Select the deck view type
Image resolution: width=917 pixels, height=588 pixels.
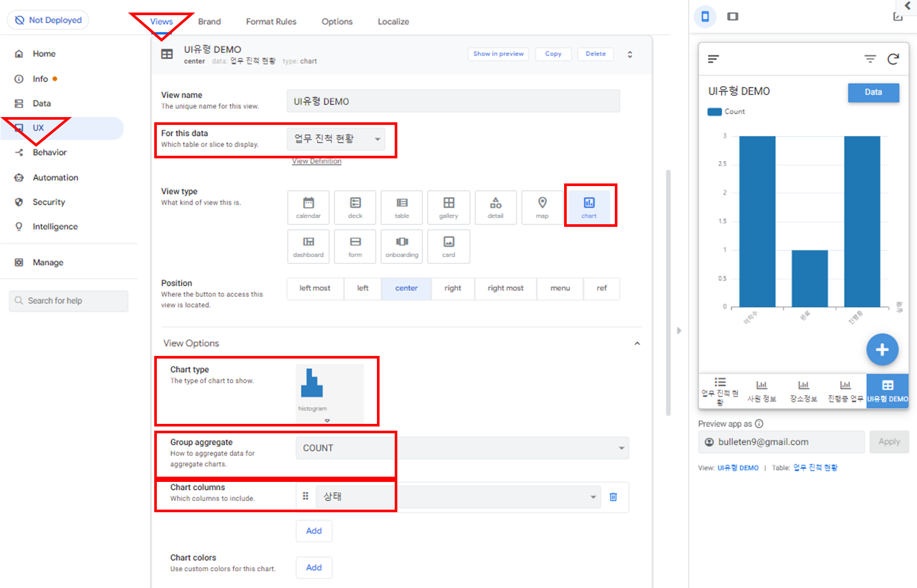tap(355, 207)
